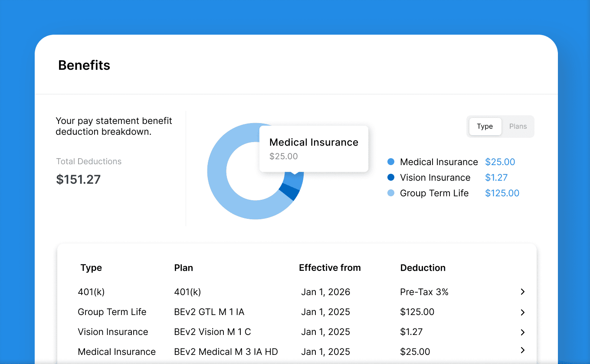Select the BEv2 Medical M 3 IA HD row
Screen dimensions: 590x364
[x=226, y=351]
